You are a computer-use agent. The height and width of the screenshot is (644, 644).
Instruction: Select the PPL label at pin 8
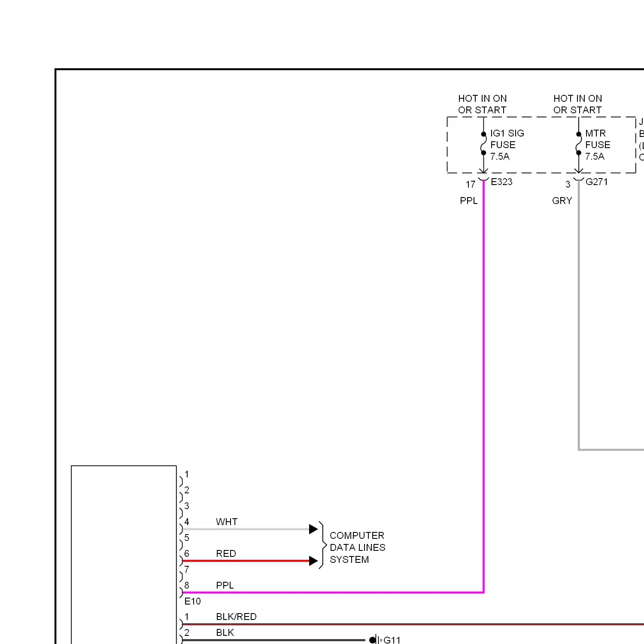[225, 585]
